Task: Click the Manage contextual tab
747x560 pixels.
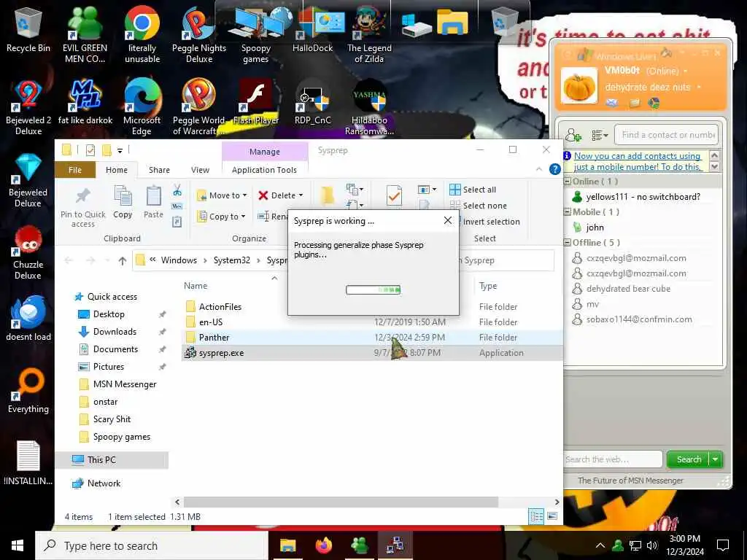Action: [x=264, y=152]
